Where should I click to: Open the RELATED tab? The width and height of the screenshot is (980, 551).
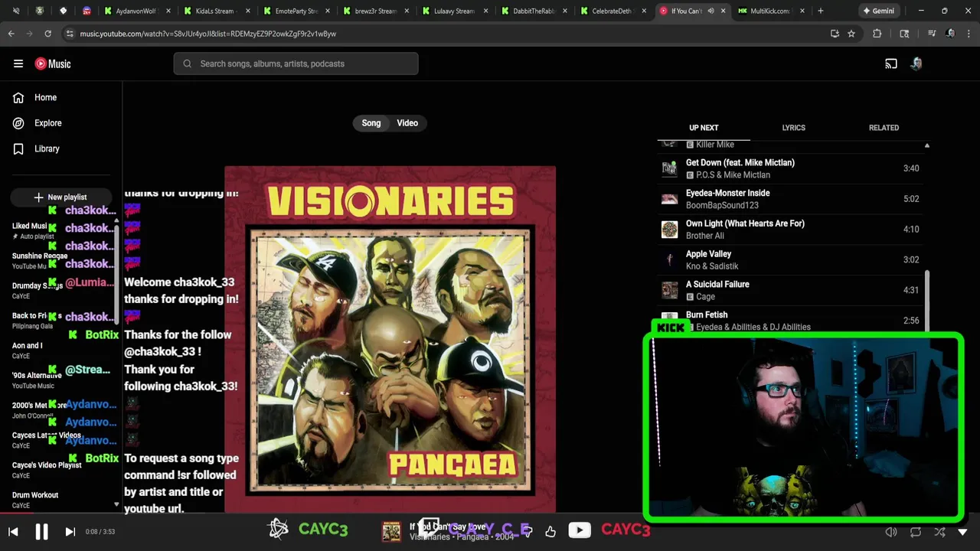[884, 128]
